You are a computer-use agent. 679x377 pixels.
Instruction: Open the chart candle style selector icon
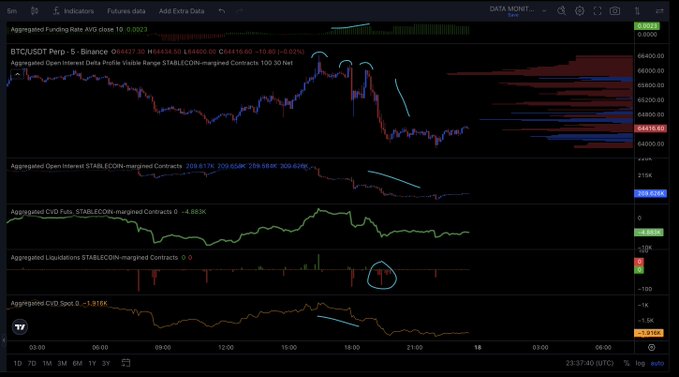[34, 11]
